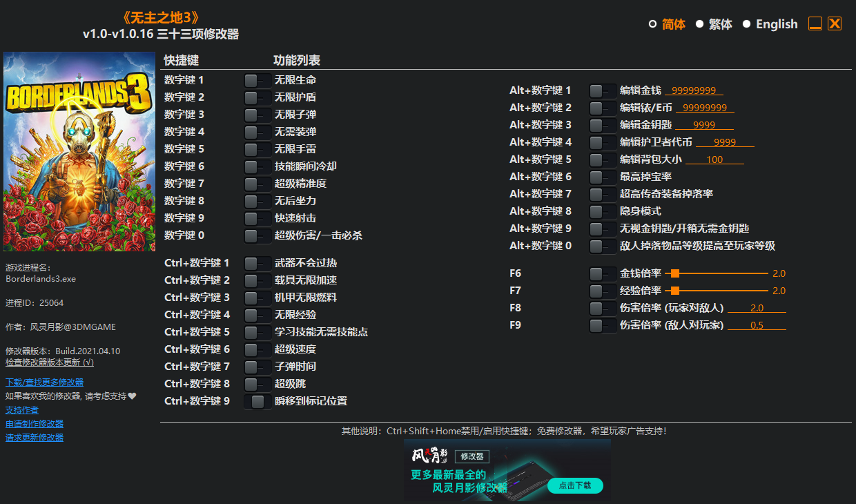Enable 经验倍率 toggle
This screenshot has height=504, width=856.
point(603,291)
